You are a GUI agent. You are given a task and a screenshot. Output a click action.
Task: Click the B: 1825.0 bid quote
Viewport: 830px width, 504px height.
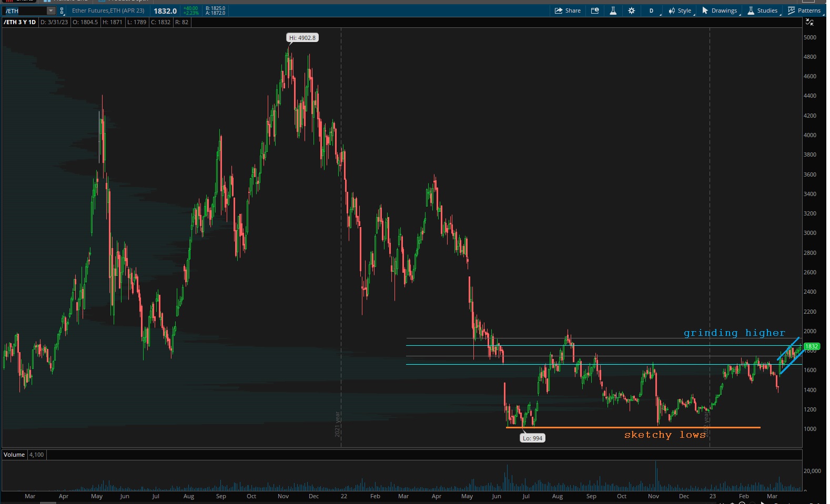click(216, 8)
